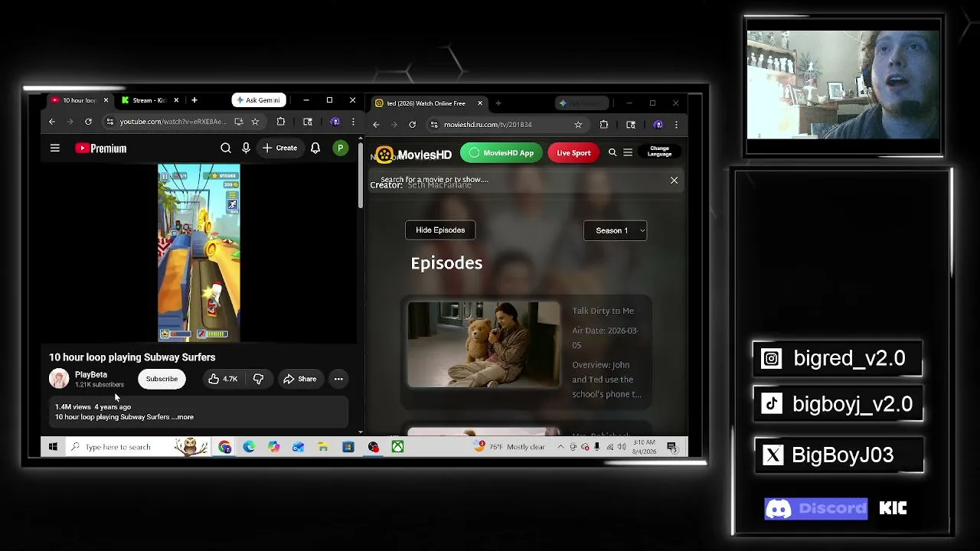Bookmark the MoviesHD page with star

(578, 125)
